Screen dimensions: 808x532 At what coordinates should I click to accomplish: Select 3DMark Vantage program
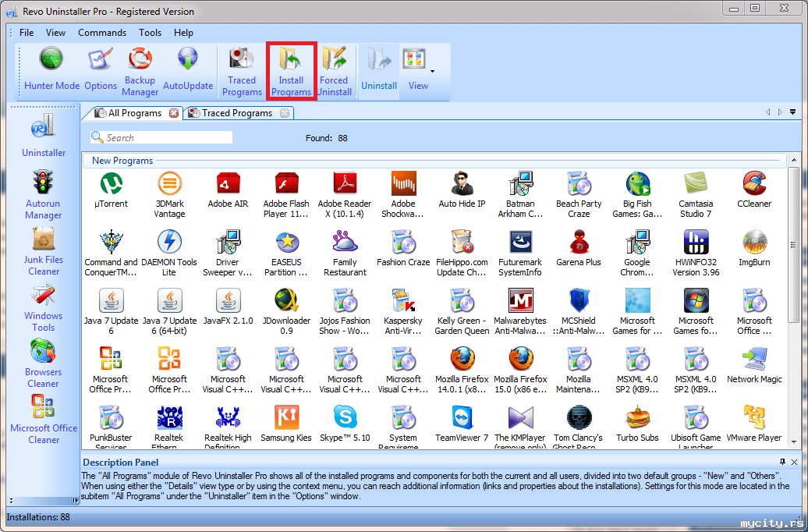169,195
